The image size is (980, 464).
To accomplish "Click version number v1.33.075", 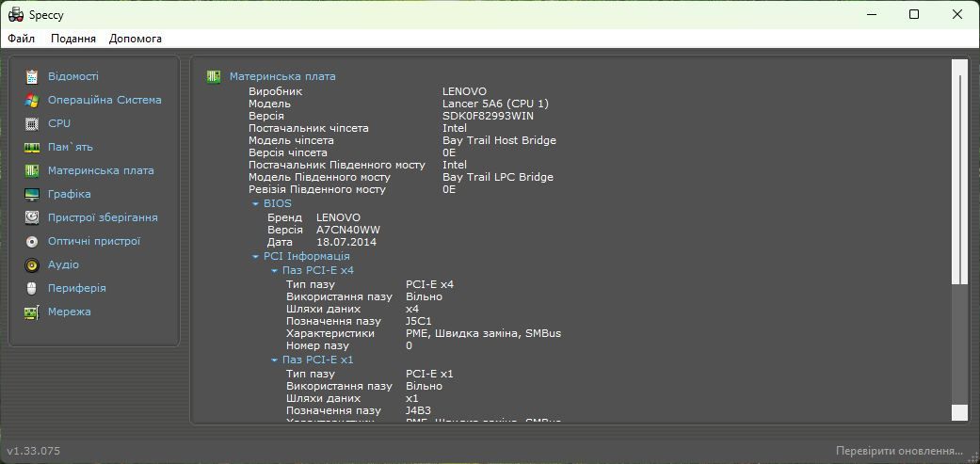I will [x=34, y=451].
